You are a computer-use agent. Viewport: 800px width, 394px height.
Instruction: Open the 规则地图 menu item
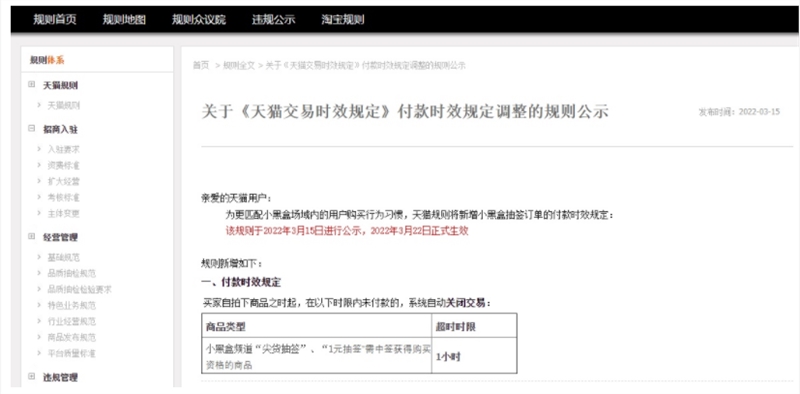pos(124,19)
